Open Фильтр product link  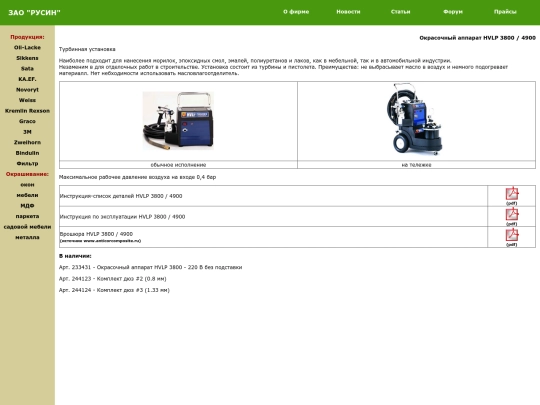(27, 164)
